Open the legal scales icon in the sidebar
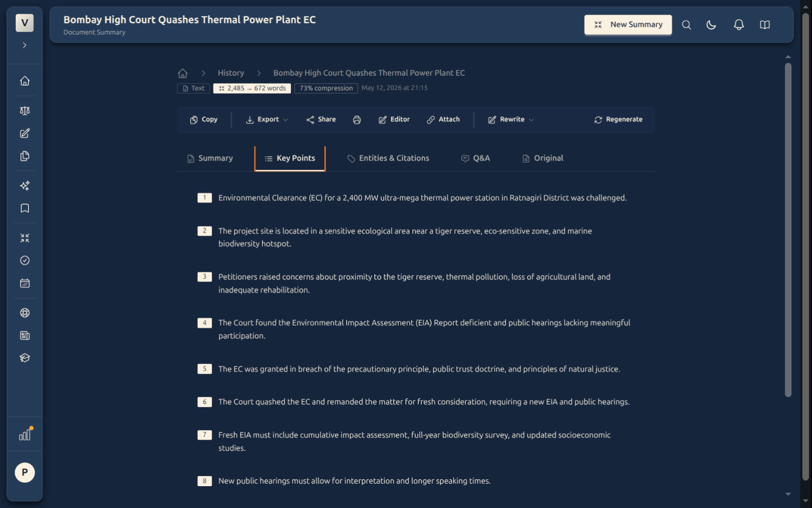 (24, 111)
